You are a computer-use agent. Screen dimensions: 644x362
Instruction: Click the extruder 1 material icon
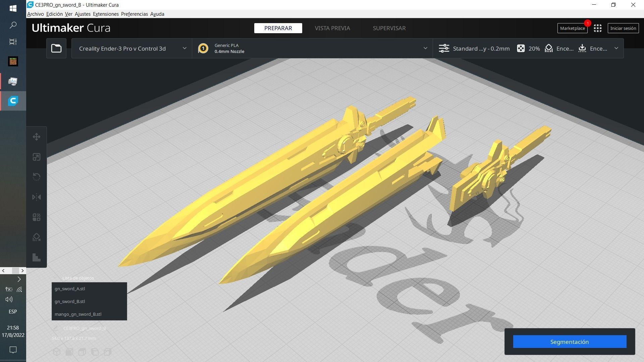203,48
